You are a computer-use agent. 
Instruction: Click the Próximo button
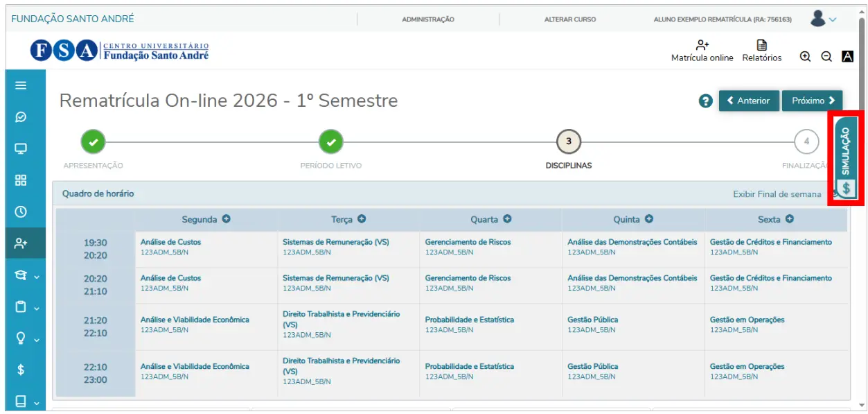tap(812, 101)
